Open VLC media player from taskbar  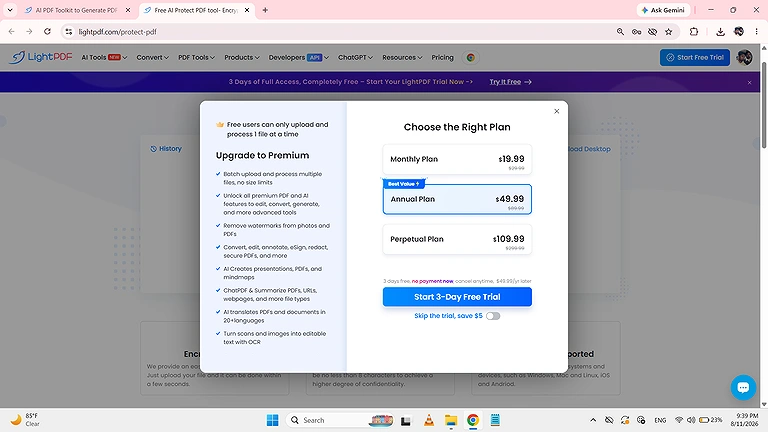pyautogui.click(x=429, y=420)
